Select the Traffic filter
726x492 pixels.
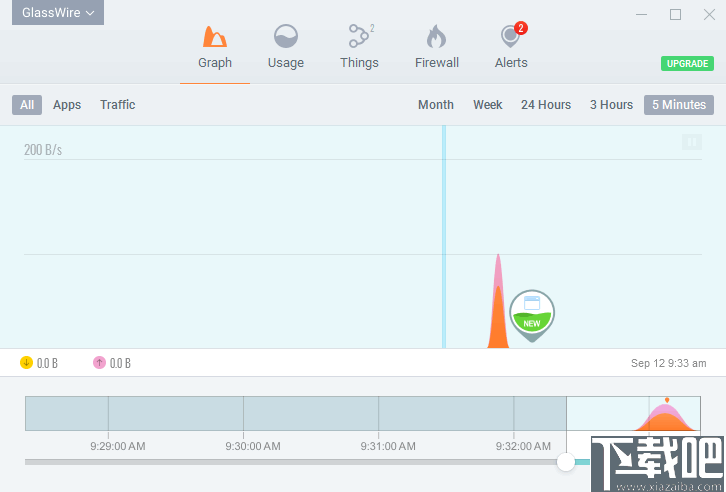pyautogui.click(x=118, y=105)
